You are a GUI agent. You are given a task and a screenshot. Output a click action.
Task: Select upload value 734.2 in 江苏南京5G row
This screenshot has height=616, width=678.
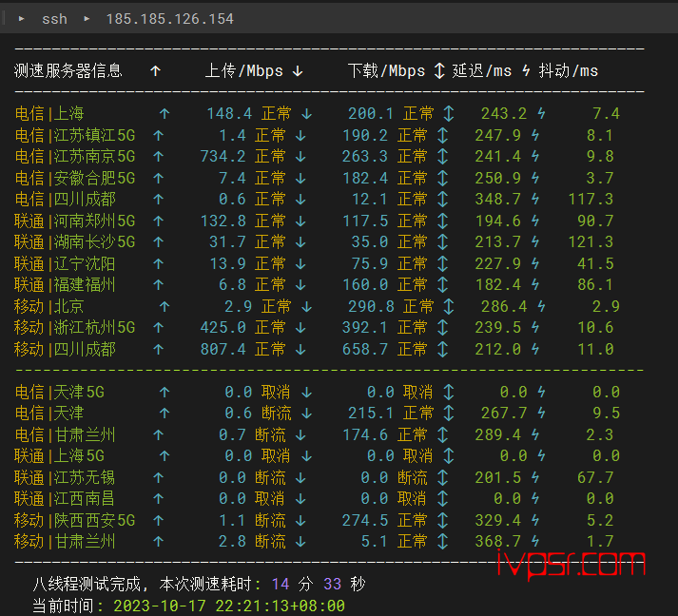point(223,156)
